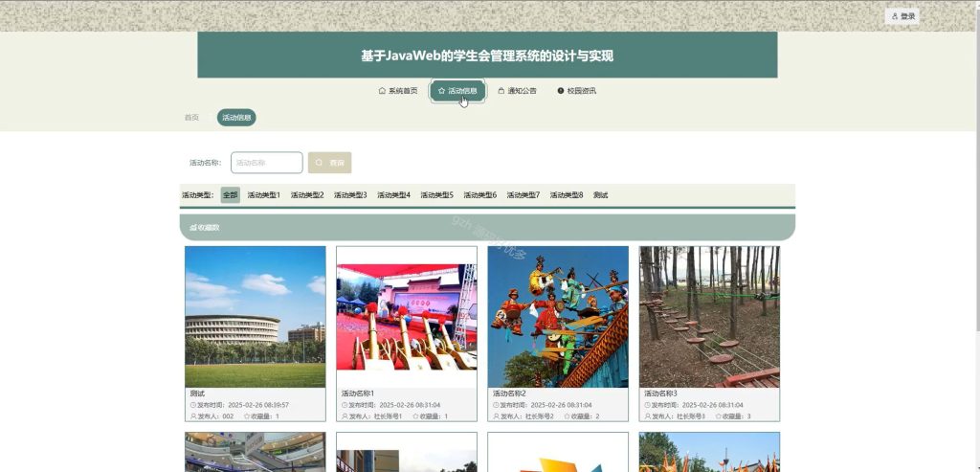980x472 pixels.
Task: Open the 活动信息 menu item
Action: 457,91
